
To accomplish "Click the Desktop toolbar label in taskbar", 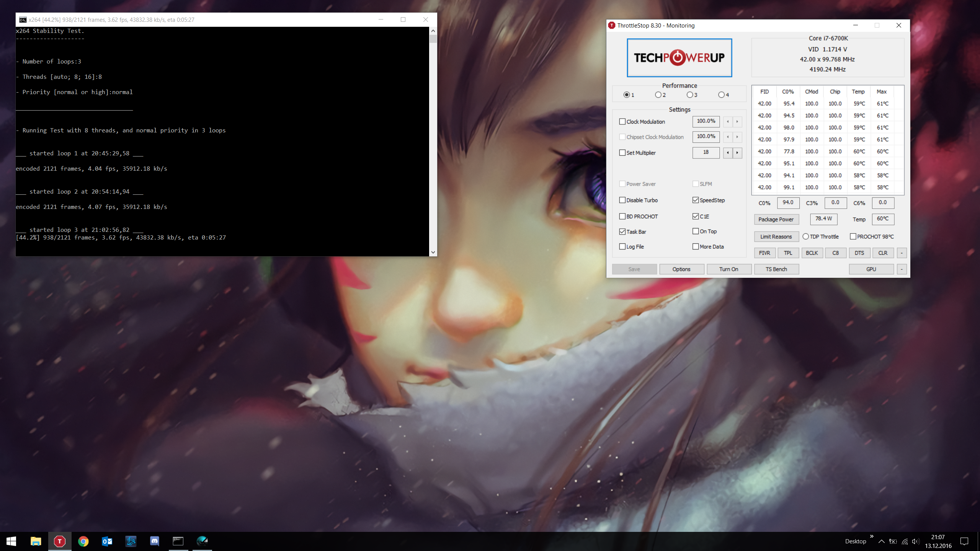I will coord(856,541).
